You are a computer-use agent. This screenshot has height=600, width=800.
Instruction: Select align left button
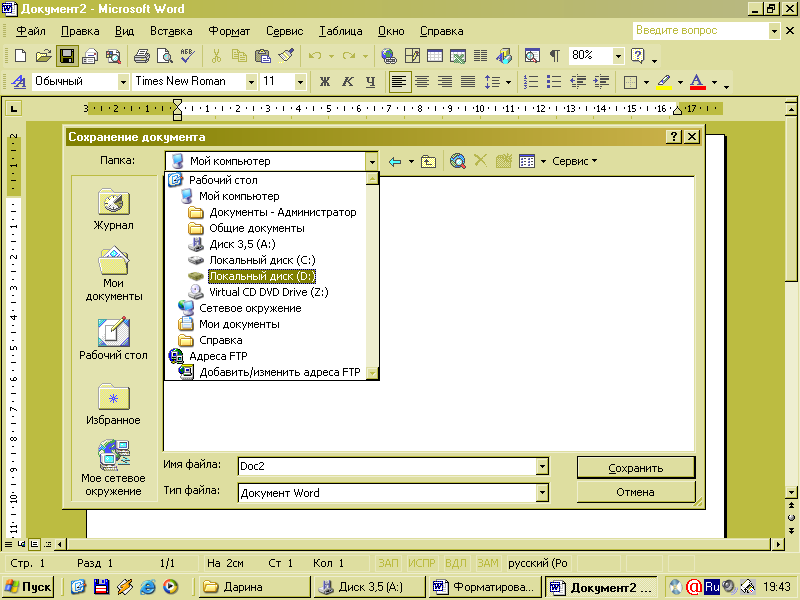pos(399,82)
